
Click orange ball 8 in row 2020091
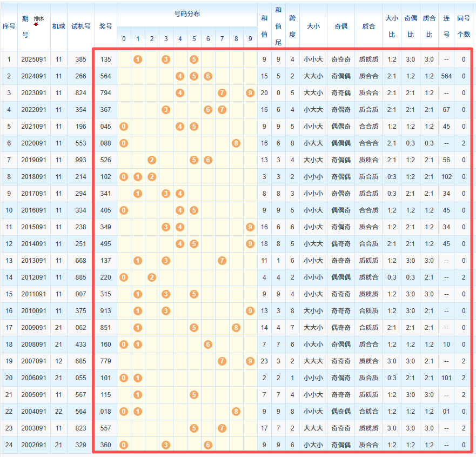tap(236, 143)
